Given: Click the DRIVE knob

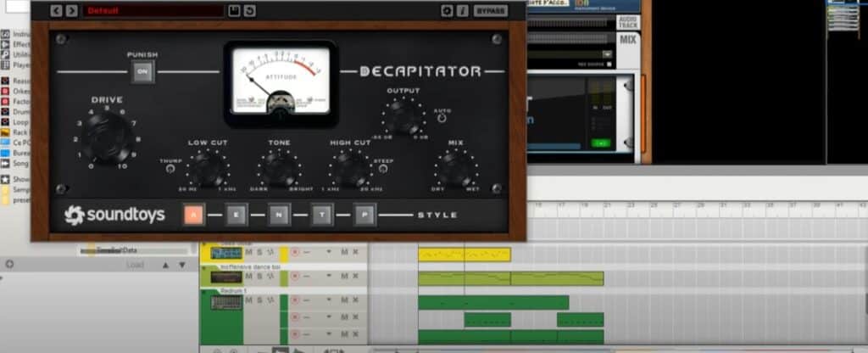Looking at the screenshot, I should [107, 137].
